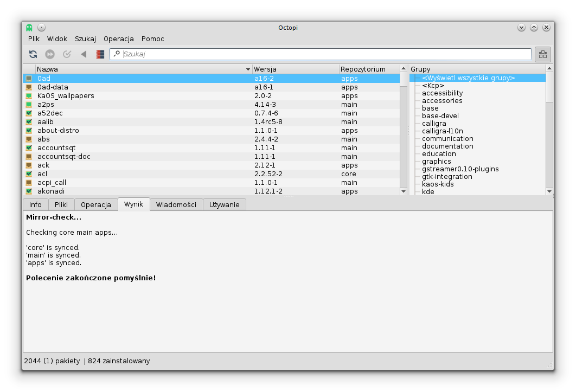
Task: Select the kde group
Action: click(428, 192)
